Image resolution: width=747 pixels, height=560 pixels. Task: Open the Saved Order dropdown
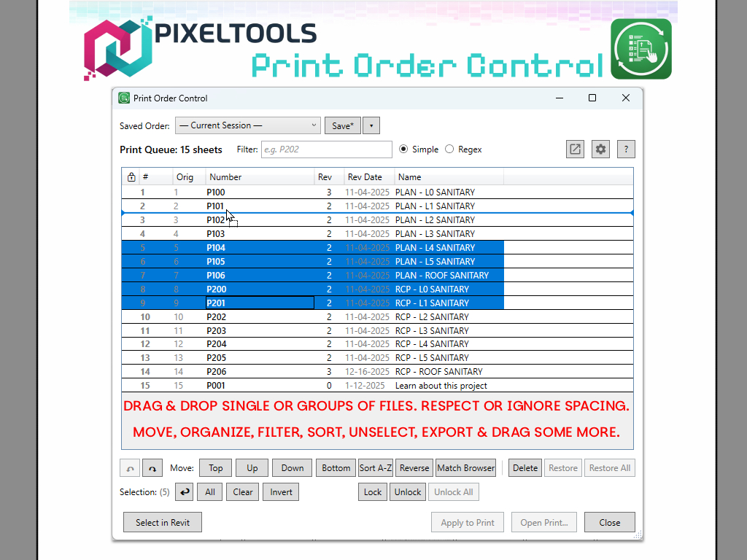pyautogui.click(x=247, y=125)
